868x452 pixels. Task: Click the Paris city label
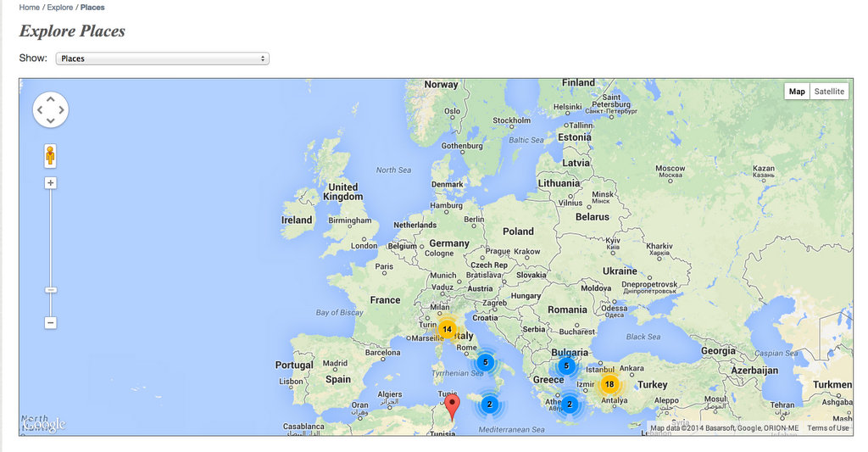pyautogui.click(x=384, y=266)
